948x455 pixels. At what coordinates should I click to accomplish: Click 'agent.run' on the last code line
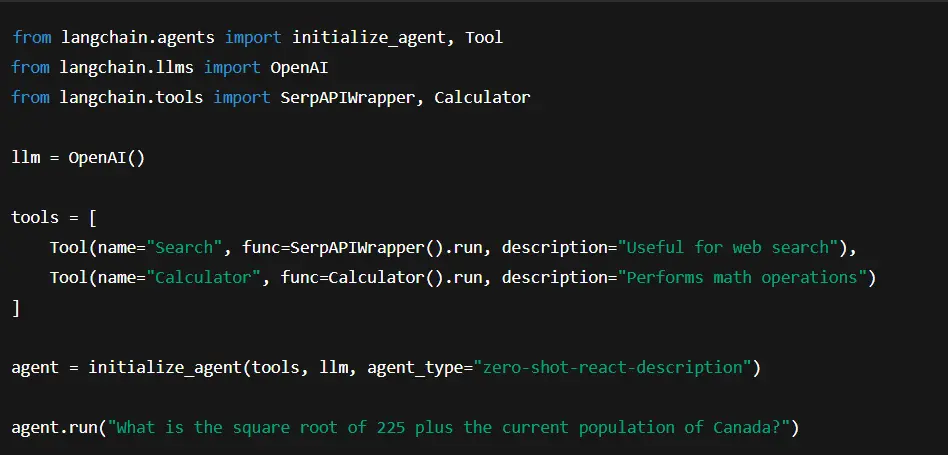tap(55, 427)
